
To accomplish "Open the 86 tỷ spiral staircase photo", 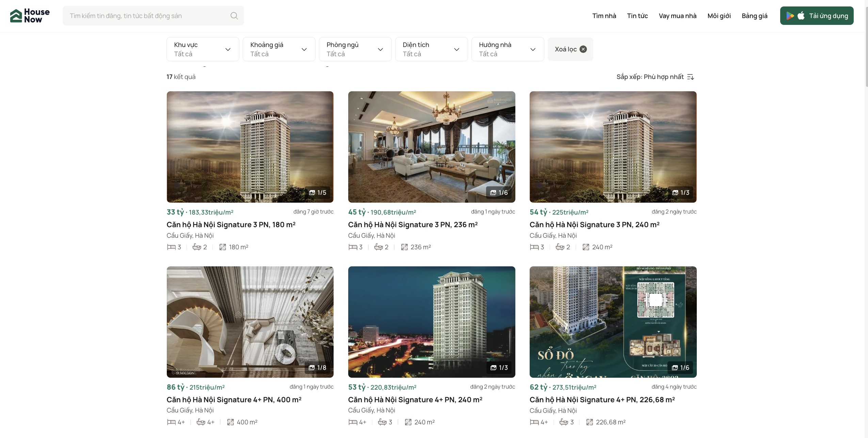I will [x=250, y=322].
